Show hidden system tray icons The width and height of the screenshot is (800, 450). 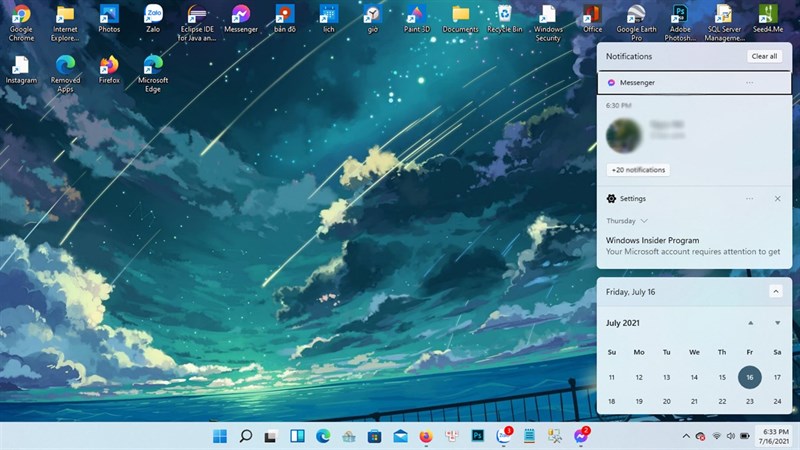[686, 437]
